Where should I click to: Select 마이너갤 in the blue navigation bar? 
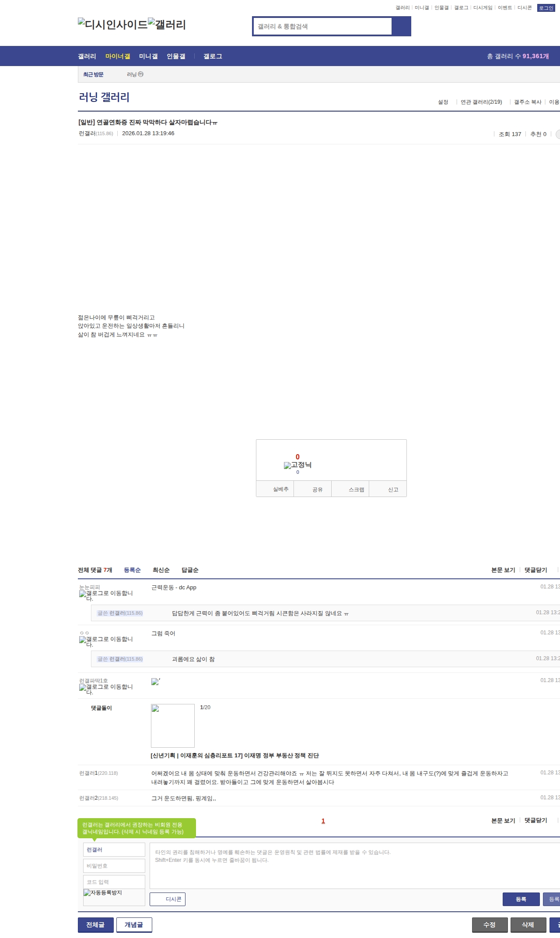coord(118,56)
